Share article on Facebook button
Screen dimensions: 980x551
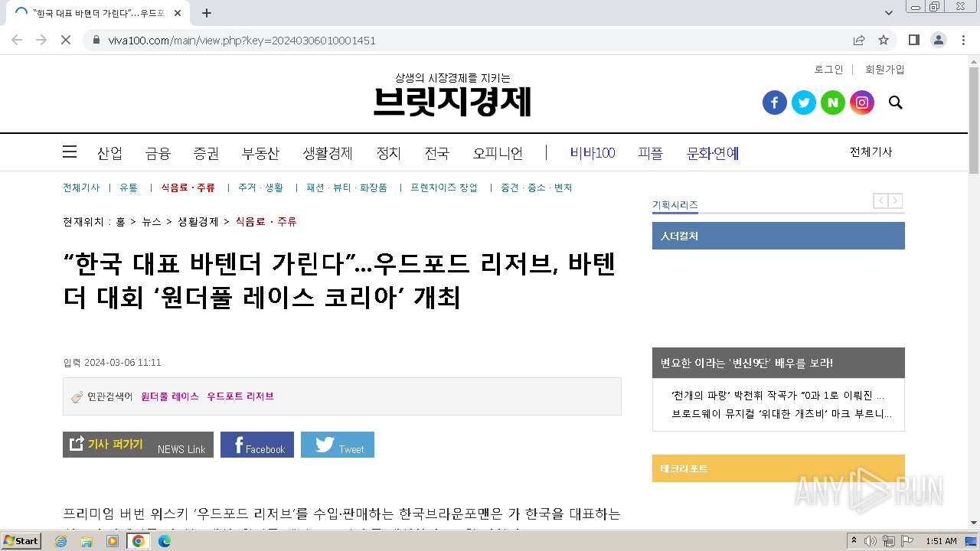257,445
